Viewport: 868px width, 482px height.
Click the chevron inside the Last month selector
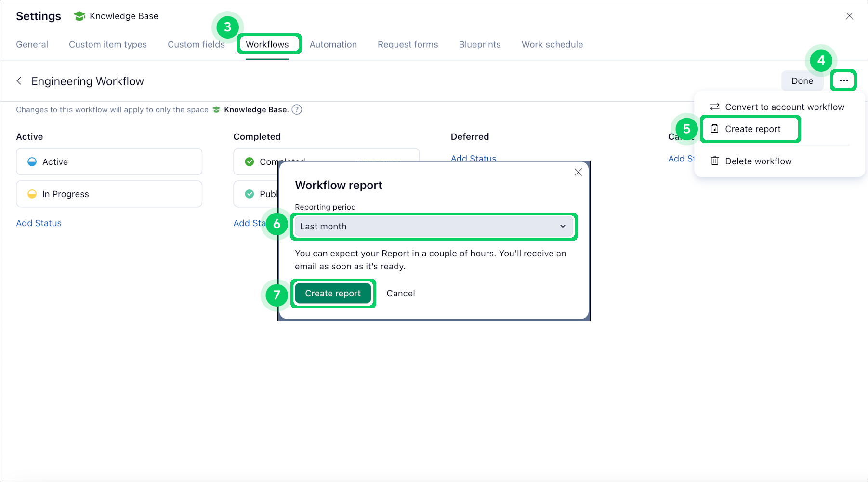(562, 226)
